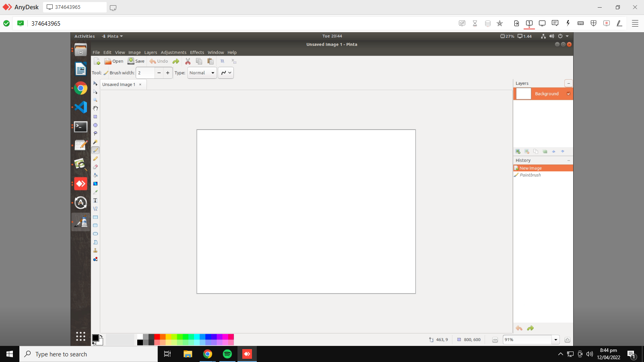
Task: Select the Ellipse shape tool
Action: [95, 234]
